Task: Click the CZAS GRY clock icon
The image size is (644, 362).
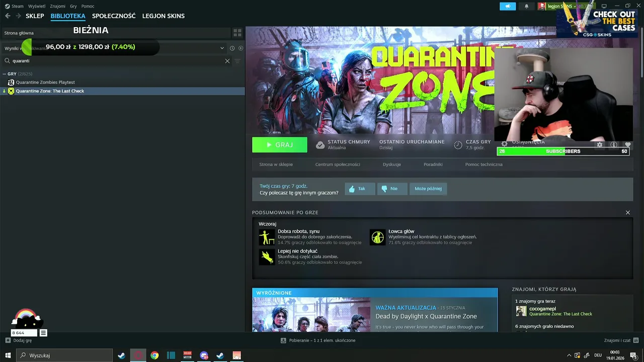Action: tap(458, 145)
